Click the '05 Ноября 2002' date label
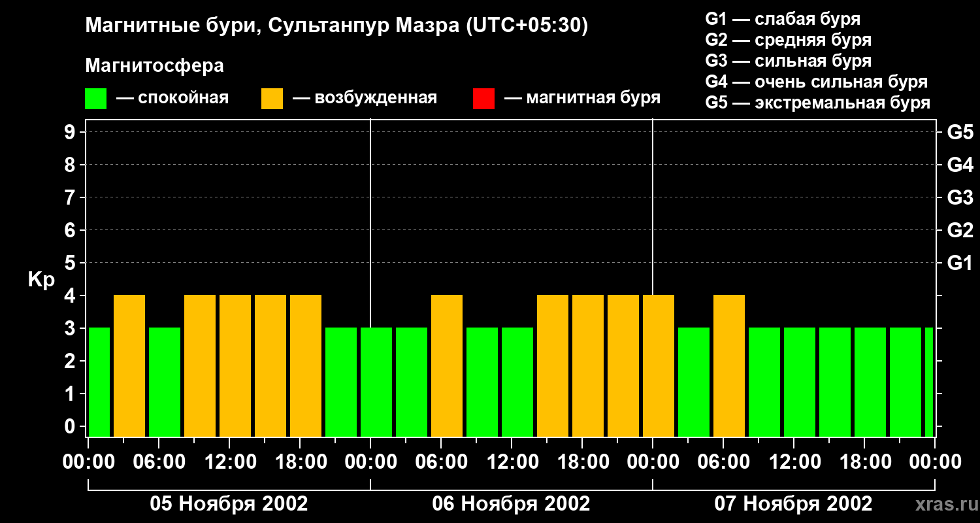The height and width of the screenshot is (523, 980). pos(229,504)
